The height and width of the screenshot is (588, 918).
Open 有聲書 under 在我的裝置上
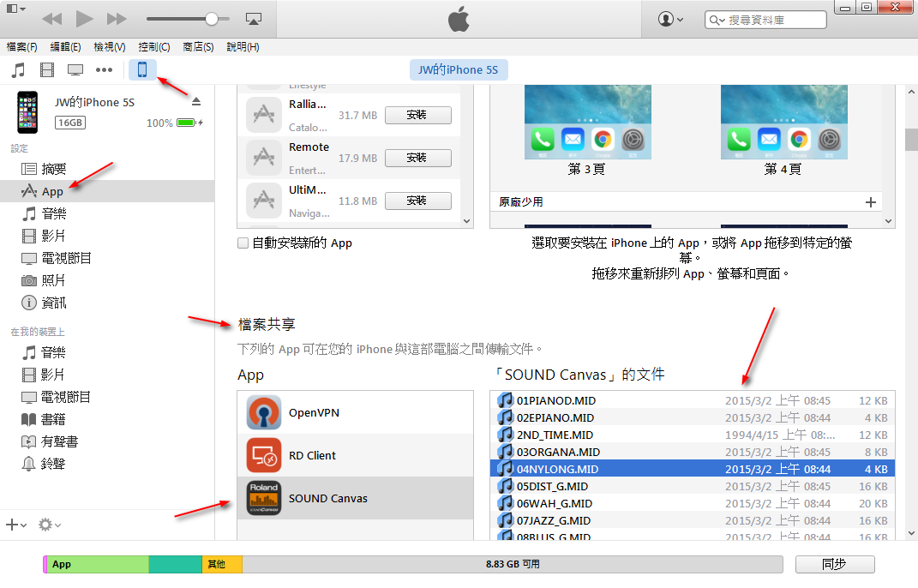[107, 441]
